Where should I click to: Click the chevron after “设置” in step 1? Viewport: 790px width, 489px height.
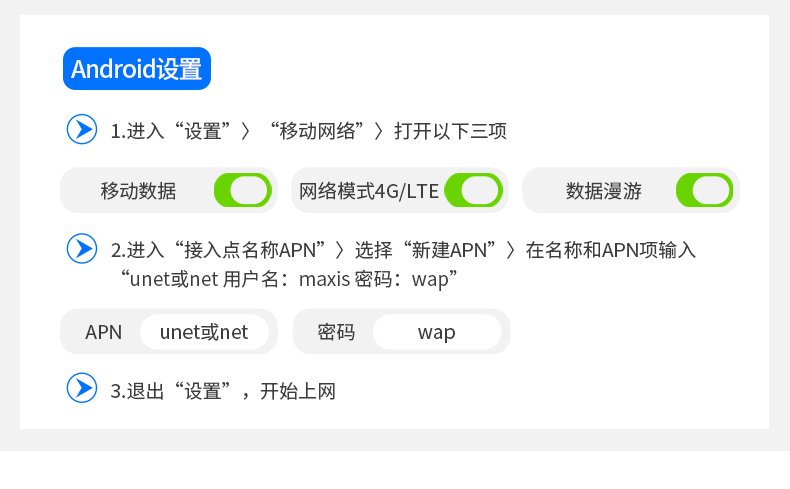[x=245, y=131]
